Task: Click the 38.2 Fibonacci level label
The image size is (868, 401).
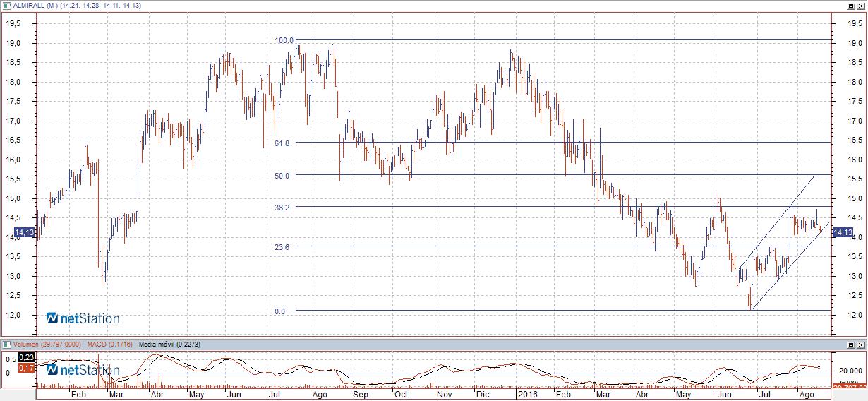Action: point(282,207)
